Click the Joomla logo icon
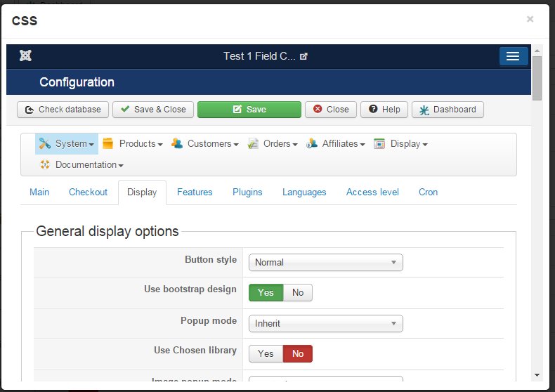The height and width of the screenshot is (392, 555). point(25,55)
